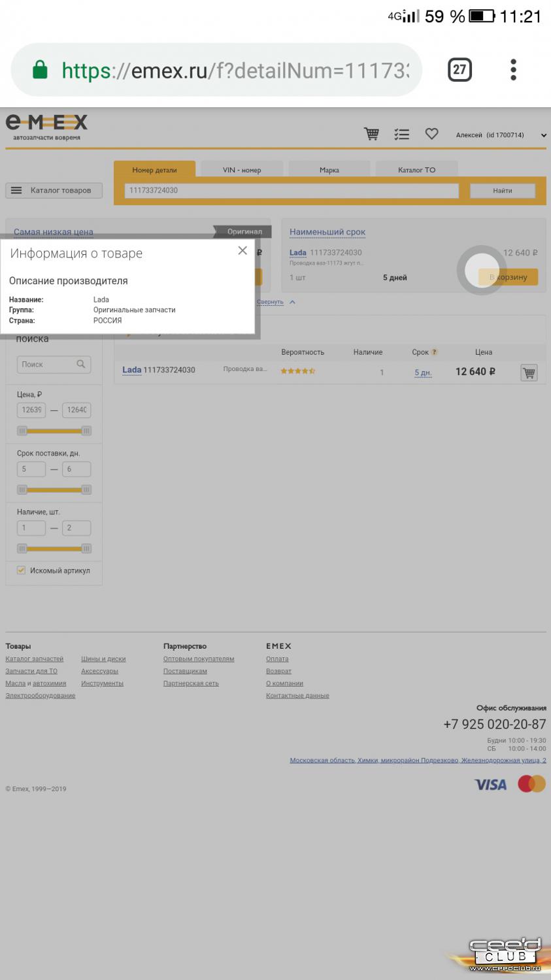Open 'Наименьший срок' link
The height and width of the screenshot is (980, 551).
[x=327, y=232]
